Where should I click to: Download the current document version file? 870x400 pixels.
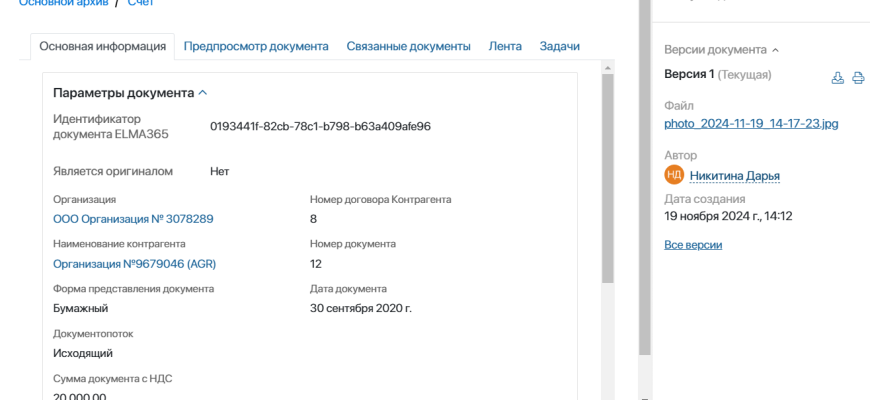point(838,77)
